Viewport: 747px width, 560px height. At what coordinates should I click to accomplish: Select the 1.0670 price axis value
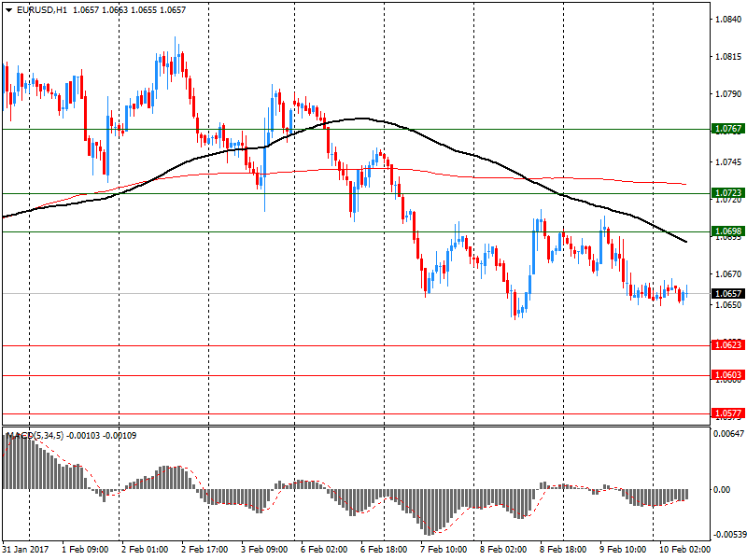(x=728, y=274)
